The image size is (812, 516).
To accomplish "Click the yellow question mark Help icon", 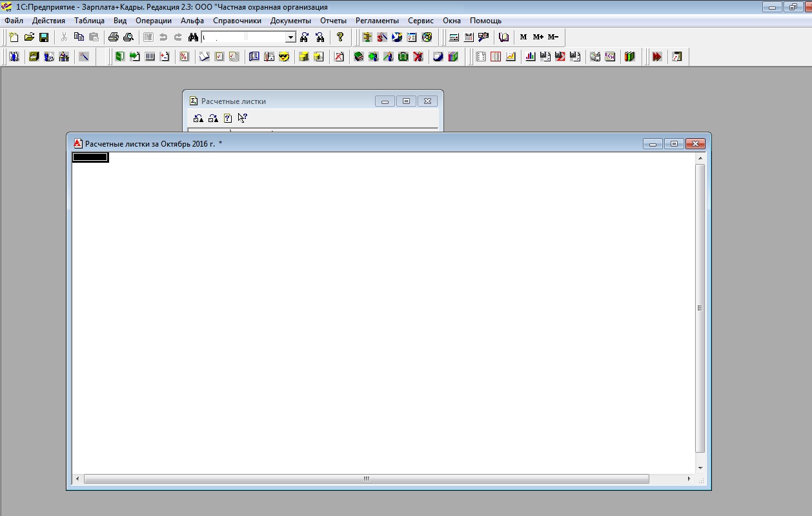I will (340, 37).
